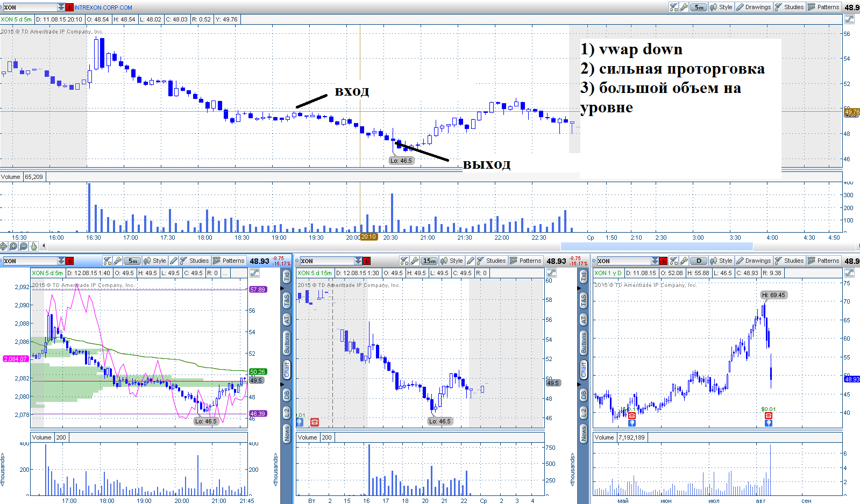Image resolution: width=860 pixels, height=504 pixels.
Task: Expand the '...' status field in bottom-left chart
Action: coord(226,273)
